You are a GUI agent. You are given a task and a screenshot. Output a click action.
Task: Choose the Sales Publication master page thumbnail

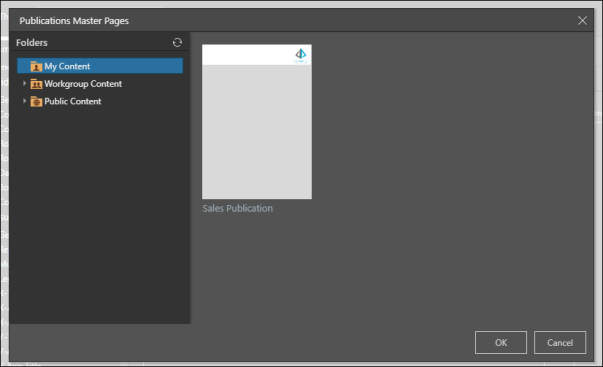pyautogui.click(x=257, y=122)
